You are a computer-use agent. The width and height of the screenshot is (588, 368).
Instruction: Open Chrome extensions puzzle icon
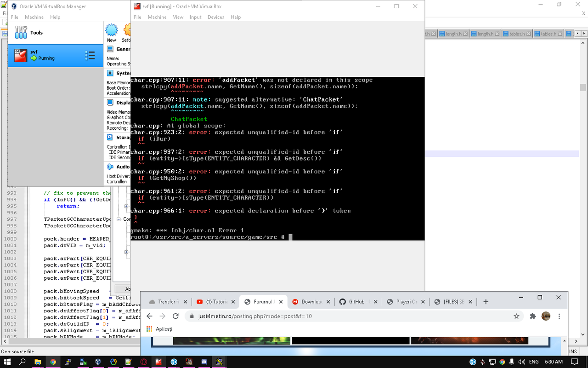tap(533, 316)
